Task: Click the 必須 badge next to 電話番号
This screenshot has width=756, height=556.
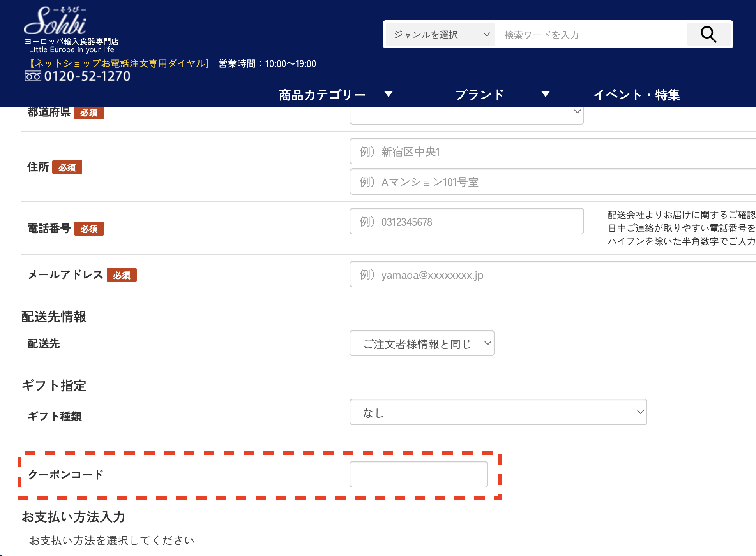Action: [x=89, y=229]
